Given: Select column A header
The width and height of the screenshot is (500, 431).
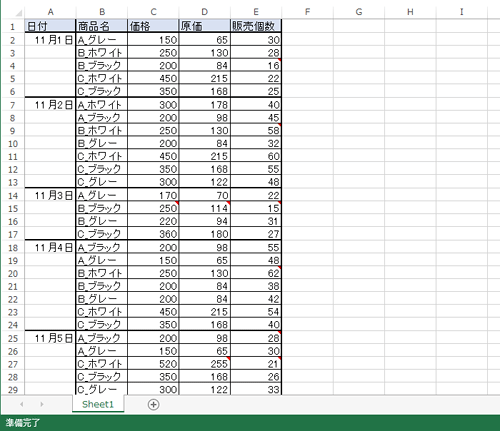Looking at the screenshot, I should [x=50, y=12].
